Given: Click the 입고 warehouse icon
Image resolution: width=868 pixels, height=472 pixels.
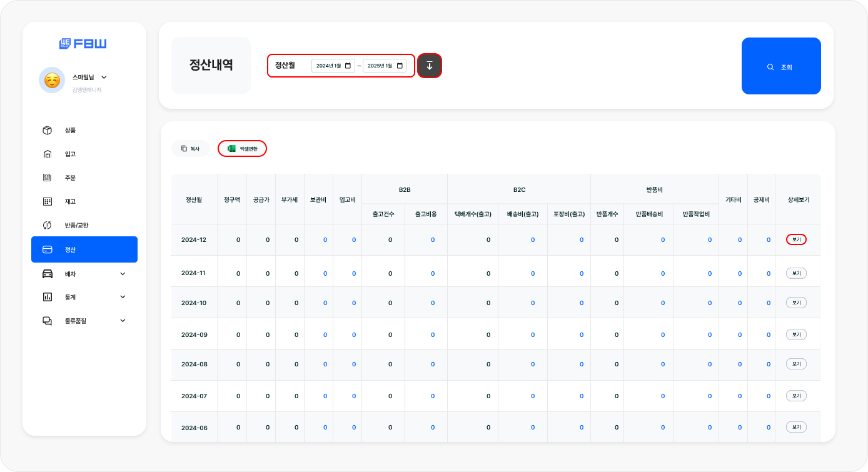Looking at the screenshot, I should click(x=47, y=154).
